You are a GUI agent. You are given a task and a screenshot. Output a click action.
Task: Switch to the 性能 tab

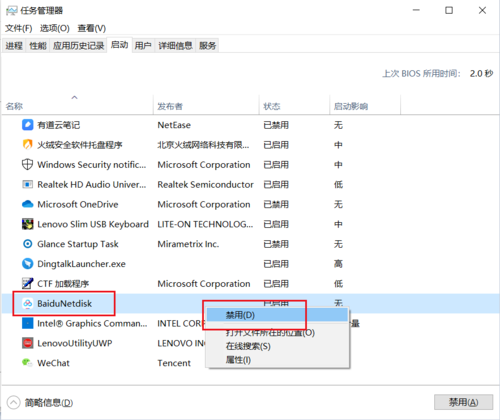(x=38, y=45)
